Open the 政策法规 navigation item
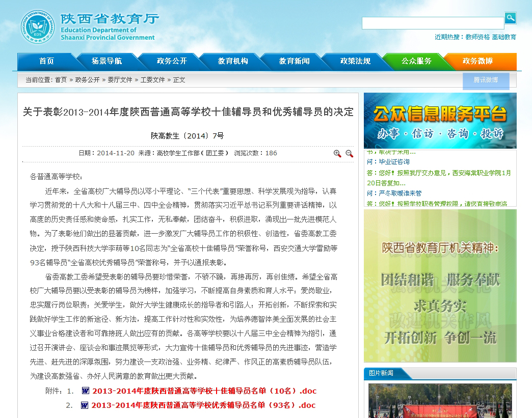The width and height of the screenshot is (532, 418). [355, 61]
